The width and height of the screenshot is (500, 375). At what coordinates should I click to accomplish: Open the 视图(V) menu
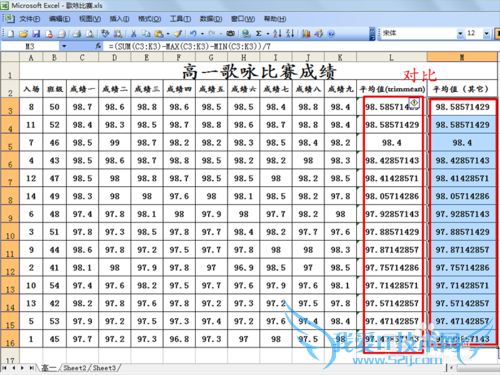click(x=90, y=19)
